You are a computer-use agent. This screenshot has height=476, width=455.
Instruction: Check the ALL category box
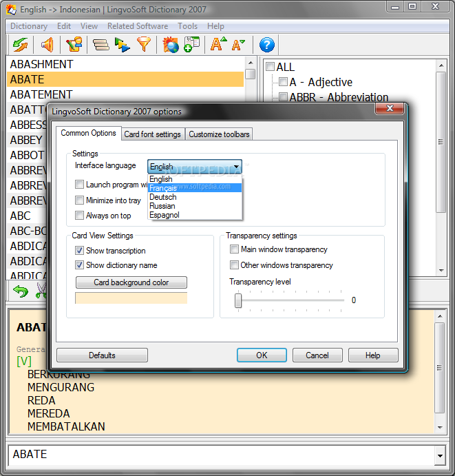pos(270,66)
